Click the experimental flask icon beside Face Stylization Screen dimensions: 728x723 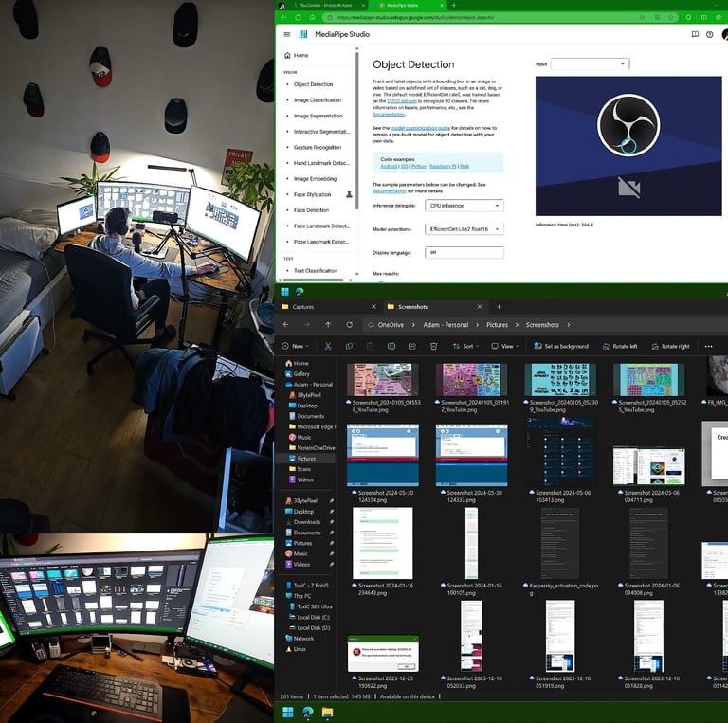click(x=349, y=194)
